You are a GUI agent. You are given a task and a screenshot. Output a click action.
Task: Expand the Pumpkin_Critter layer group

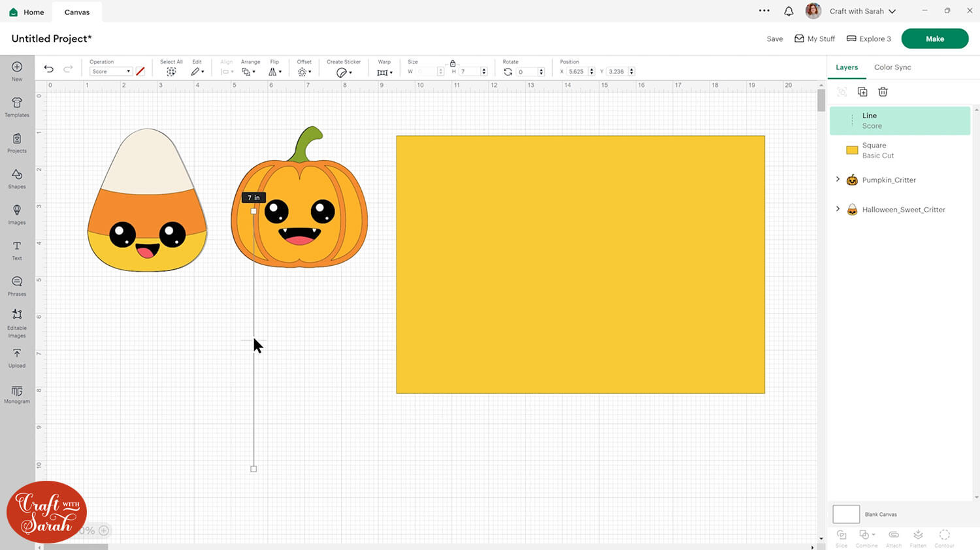838,180
